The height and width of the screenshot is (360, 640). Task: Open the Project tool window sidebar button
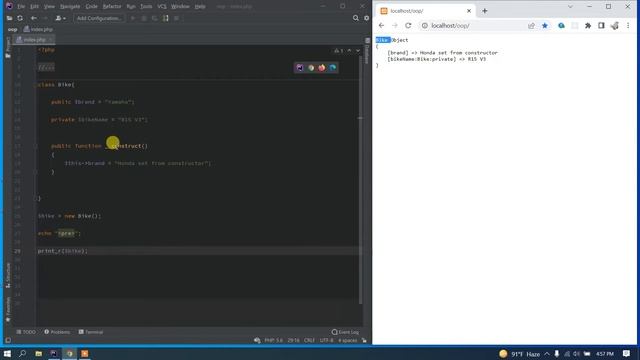8,47
